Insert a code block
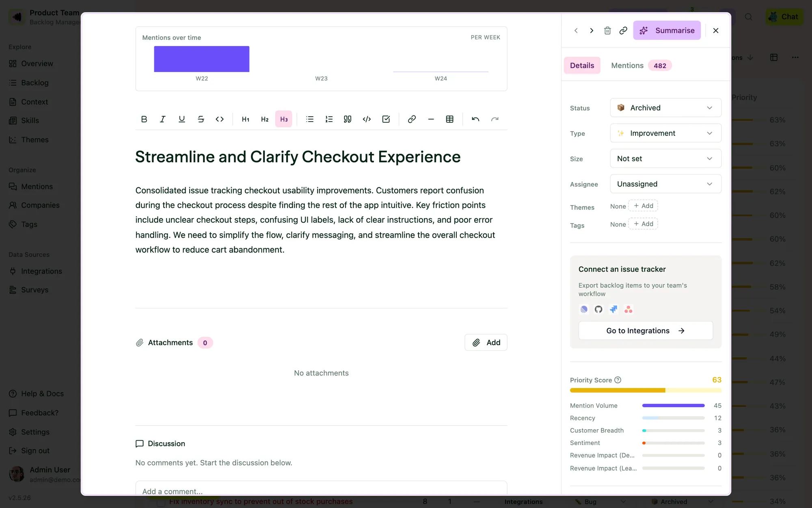This screenshot has height=508, width=812. point(367,119)
